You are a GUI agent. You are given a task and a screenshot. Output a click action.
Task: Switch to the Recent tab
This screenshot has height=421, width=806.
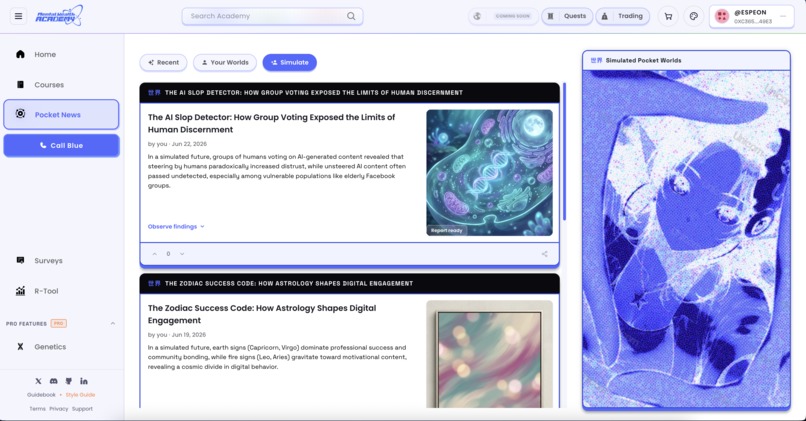click(163, 62)
